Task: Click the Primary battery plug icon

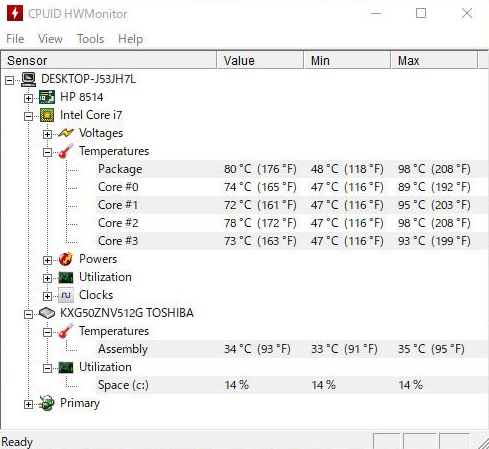Action: pyautogui.click(x=47, y=403)
